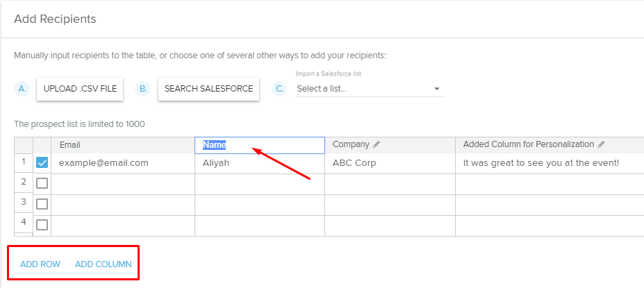Screen dimensions: 644x288
Task: Click edit pencil beside Added Column for Personalization
Action: (602, 144)
